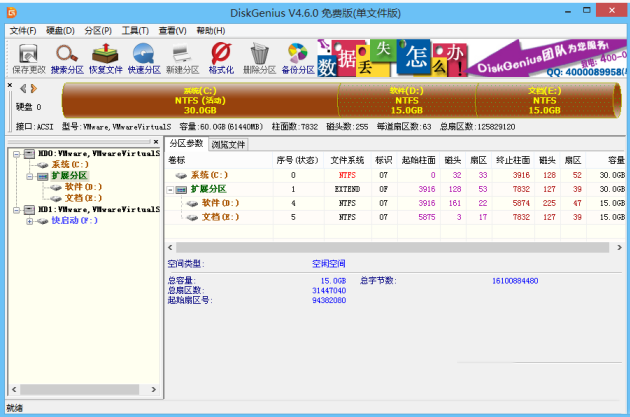Viewport: 630px width, 417px height.
Task: Click the 格式化 format icon
Action: coord(221,58)
